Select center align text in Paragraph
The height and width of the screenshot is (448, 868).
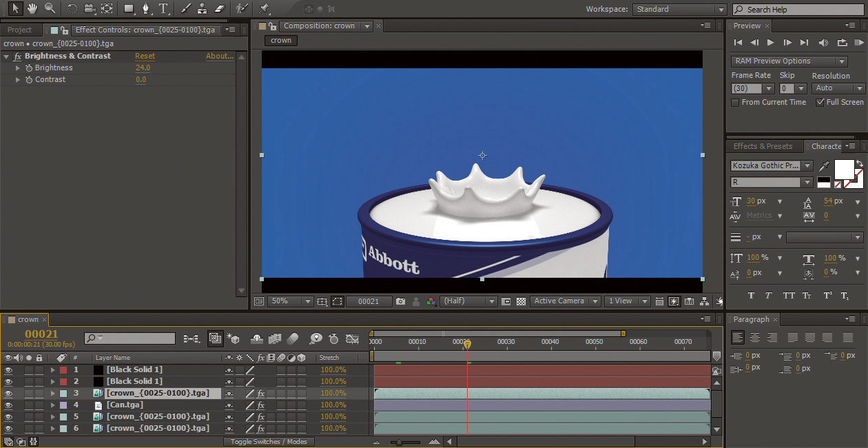tap(756, 337)
